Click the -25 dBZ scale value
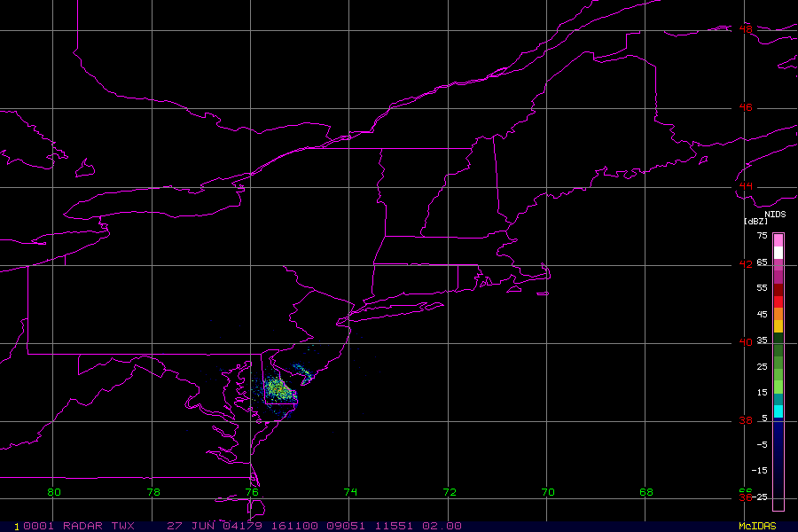The height and width of the screenshot is (532, 798). tap(760, 497)
